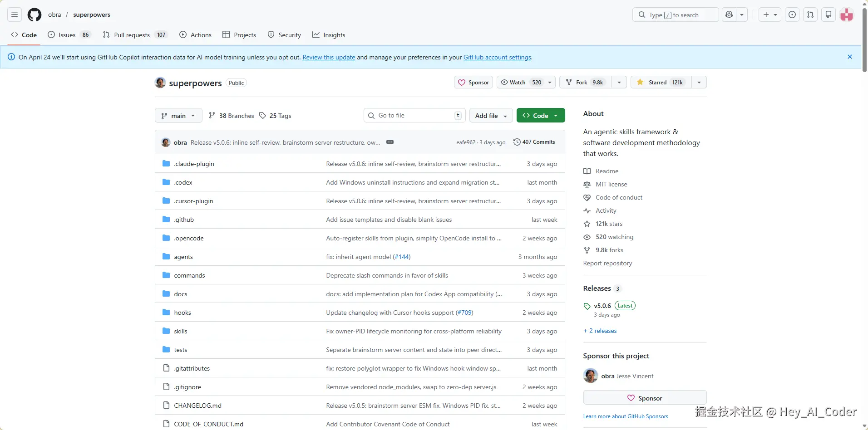Open the Pull requests icon in header
Screen dimensions: 868x430
[810, 15]
